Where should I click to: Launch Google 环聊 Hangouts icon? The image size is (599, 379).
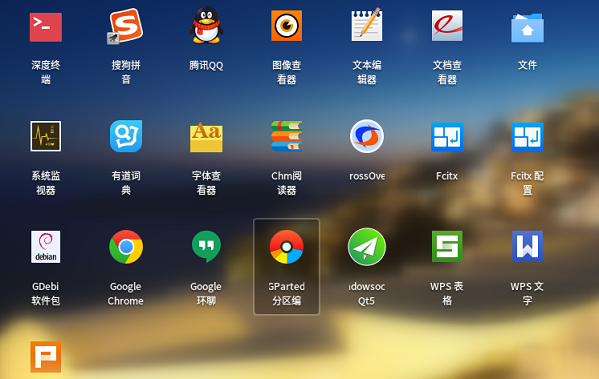click(206, 246)
